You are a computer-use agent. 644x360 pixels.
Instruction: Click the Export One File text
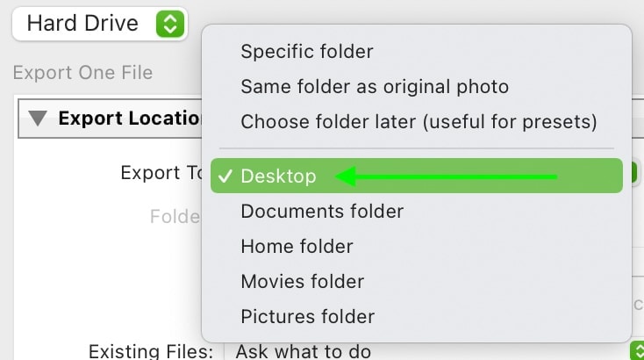coord(82,73)
